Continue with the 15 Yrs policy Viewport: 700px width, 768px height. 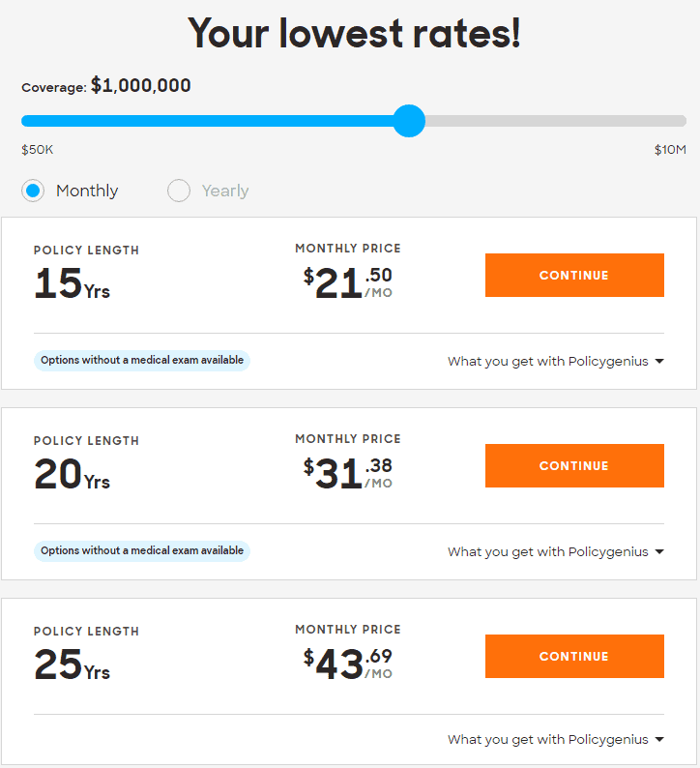[x=574, y=276]
